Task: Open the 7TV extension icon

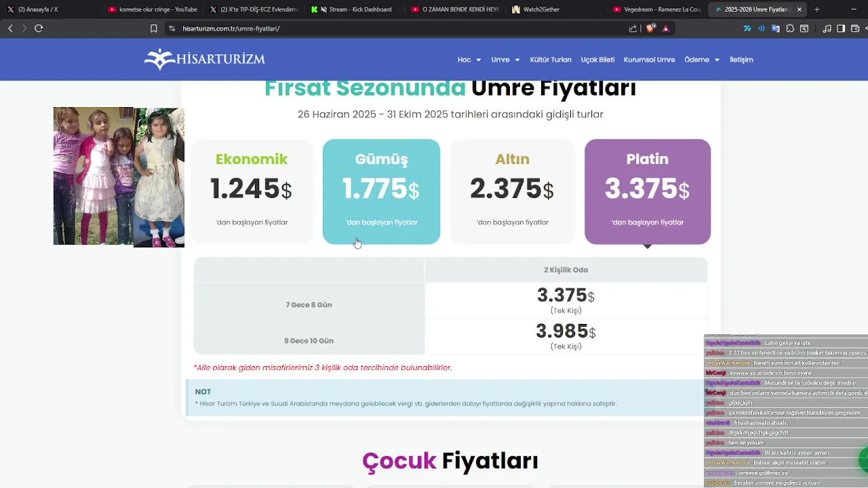Action: (747, 28)
